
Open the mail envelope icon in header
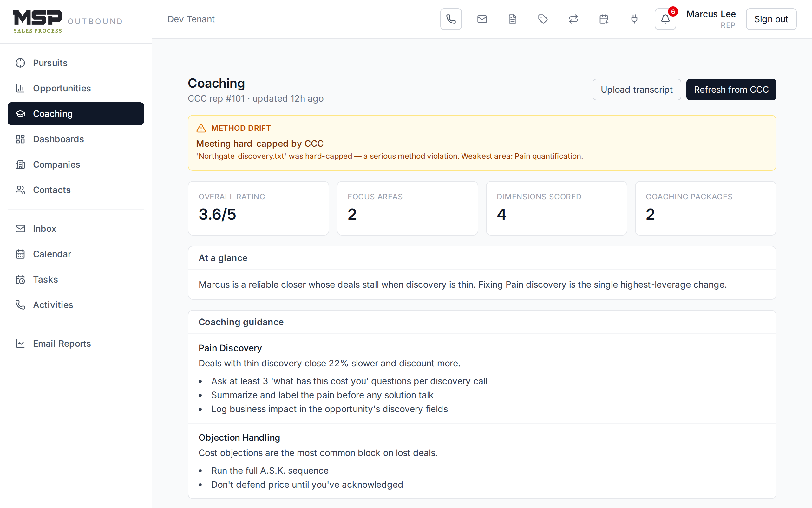click(482, 19)
